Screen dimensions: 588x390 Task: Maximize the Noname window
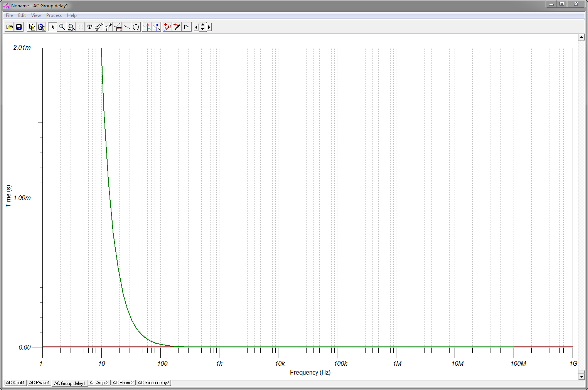pos(562,4)
